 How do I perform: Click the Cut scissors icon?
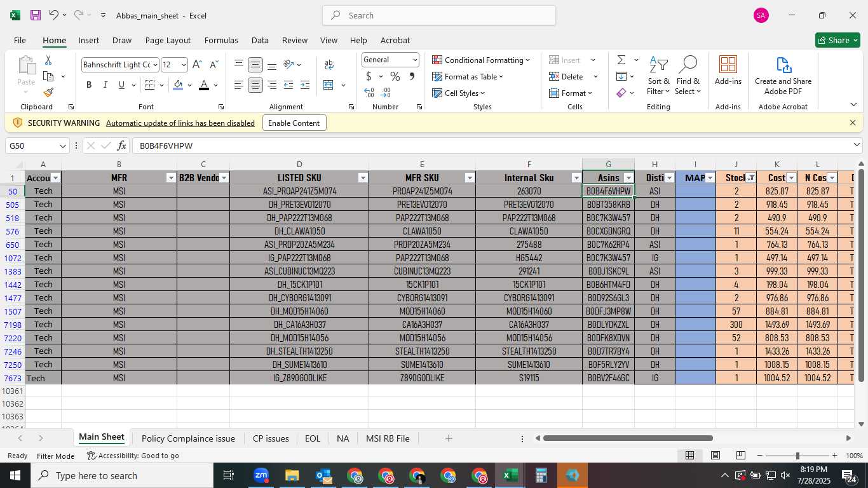48,60
